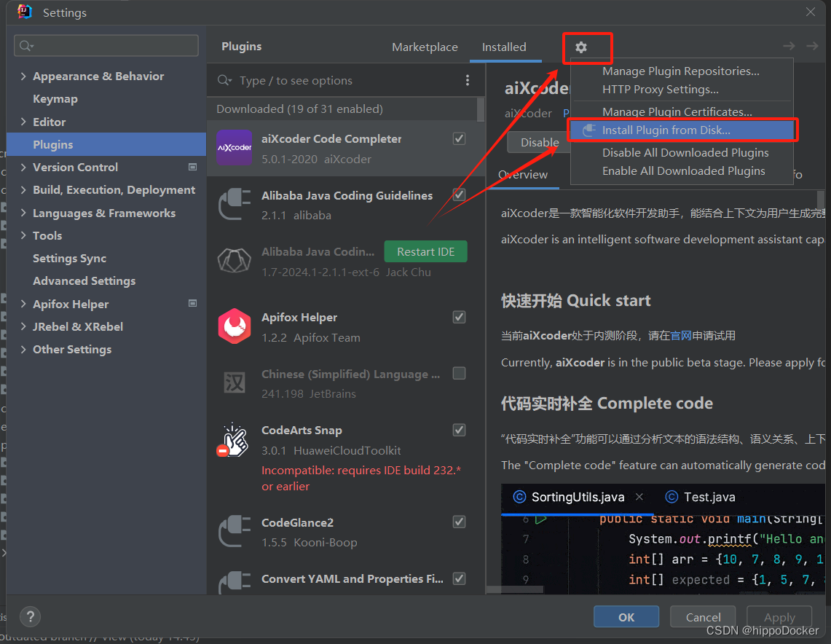Screen dimensions: 831x644
Task: Open Keymap settings page
Action: [55, 99]
